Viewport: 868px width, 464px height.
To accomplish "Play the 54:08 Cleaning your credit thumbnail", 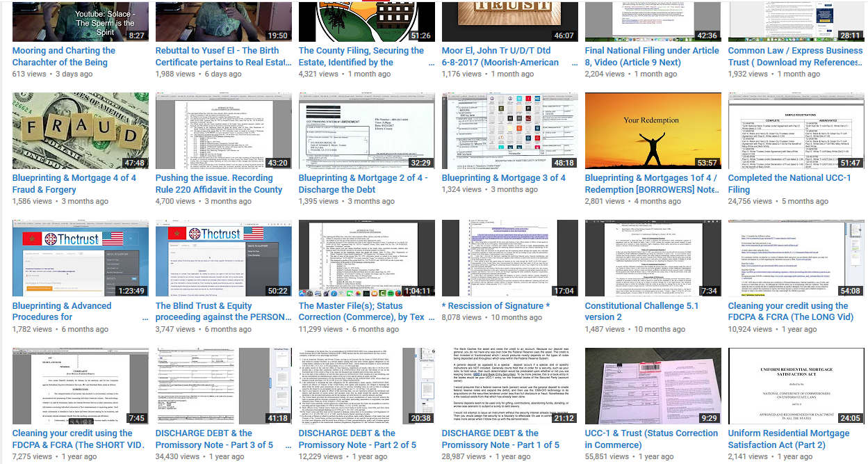I will click(x=796, y=259).
